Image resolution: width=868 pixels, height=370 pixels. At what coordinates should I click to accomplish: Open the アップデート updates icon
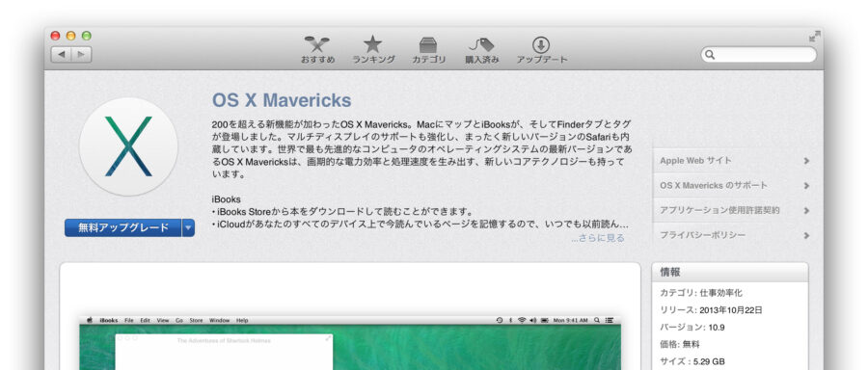(x=541, y=44)
